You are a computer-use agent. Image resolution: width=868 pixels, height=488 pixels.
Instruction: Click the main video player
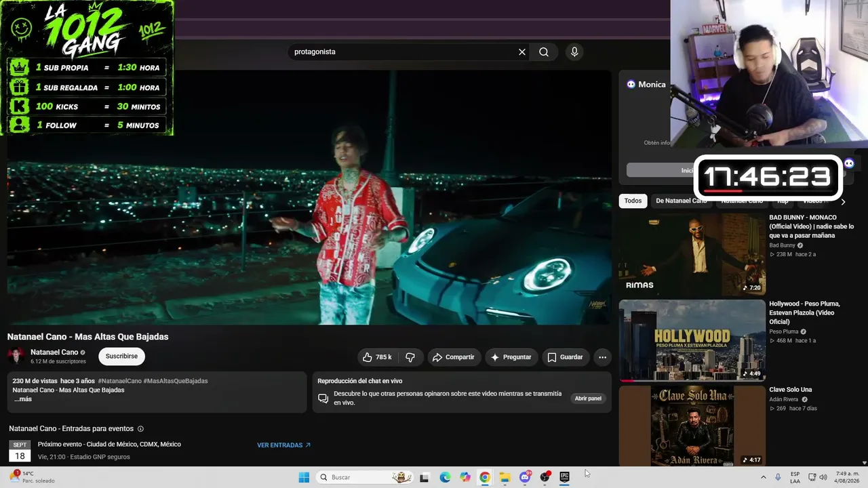309,197
